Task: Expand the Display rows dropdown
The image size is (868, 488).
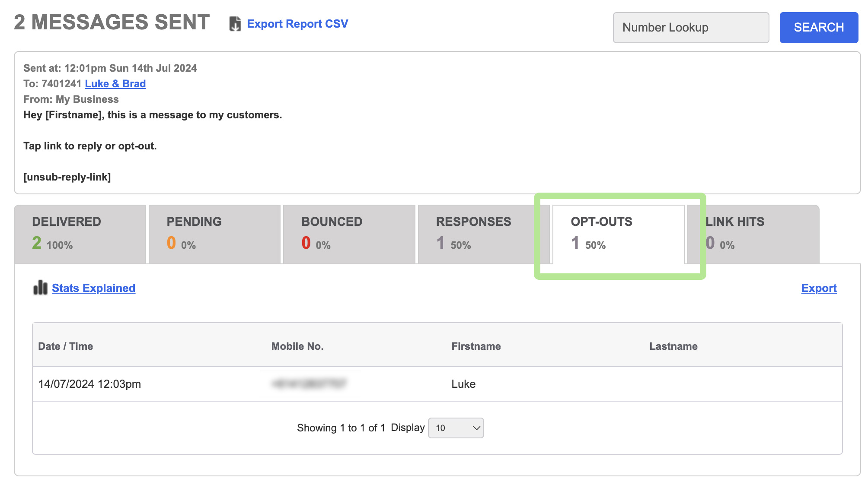Action: pos(456,428)
